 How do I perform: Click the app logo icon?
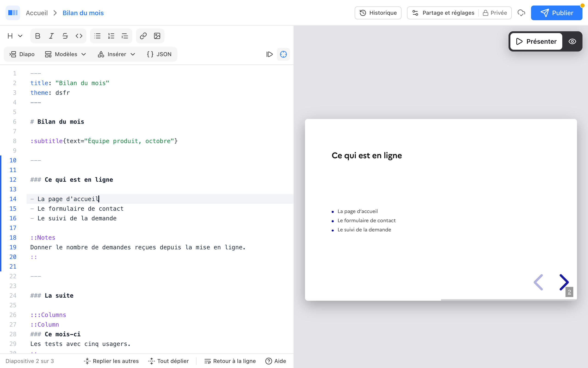coord(13,13)
